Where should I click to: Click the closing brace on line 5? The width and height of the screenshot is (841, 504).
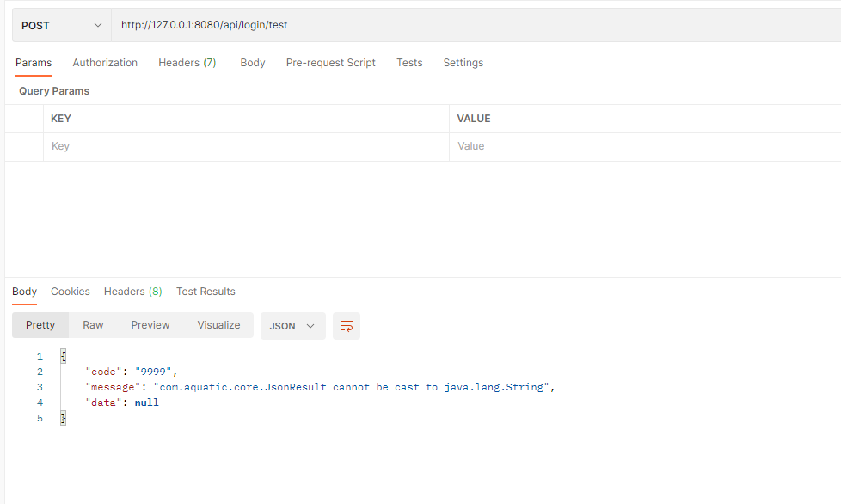[64, 418]
